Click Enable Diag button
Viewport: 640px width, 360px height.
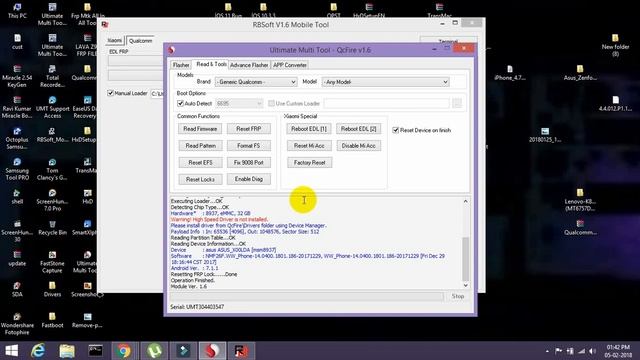pos(249,179)
